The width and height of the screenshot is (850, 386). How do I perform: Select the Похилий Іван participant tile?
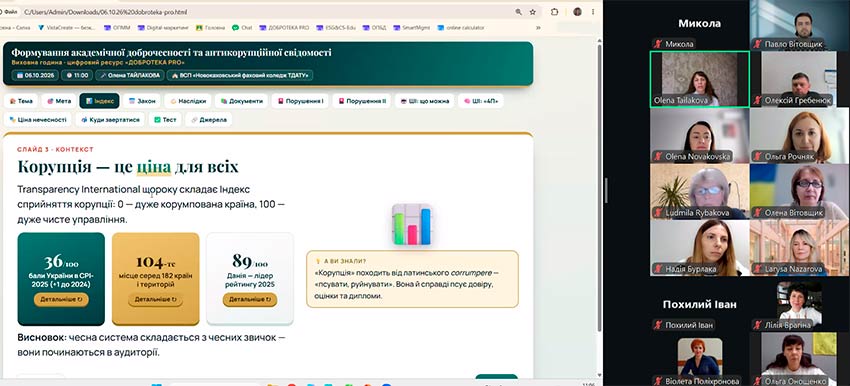699,305
